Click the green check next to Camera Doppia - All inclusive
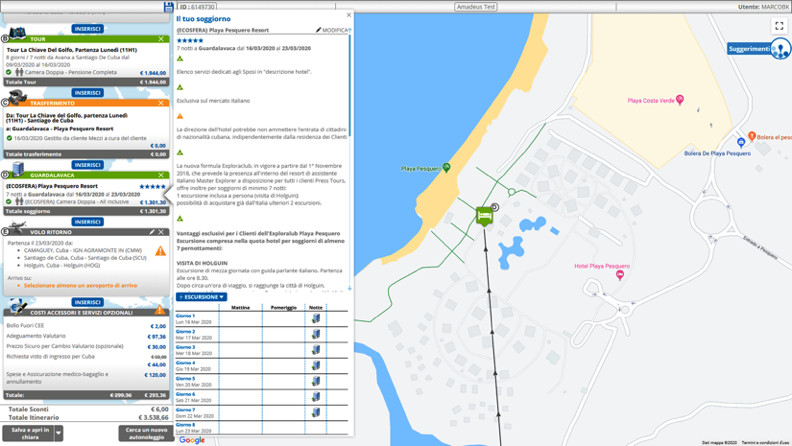 [x=9, y=202]
